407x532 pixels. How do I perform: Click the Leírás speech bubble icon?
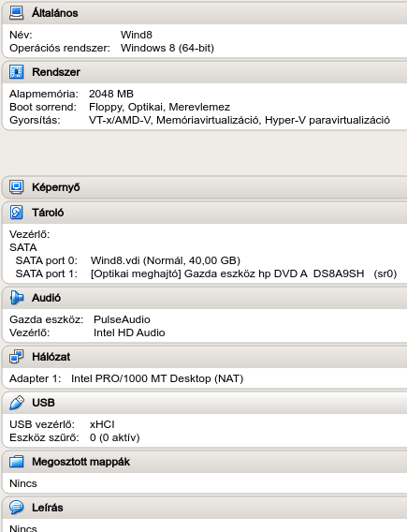[x=16, y=508]
